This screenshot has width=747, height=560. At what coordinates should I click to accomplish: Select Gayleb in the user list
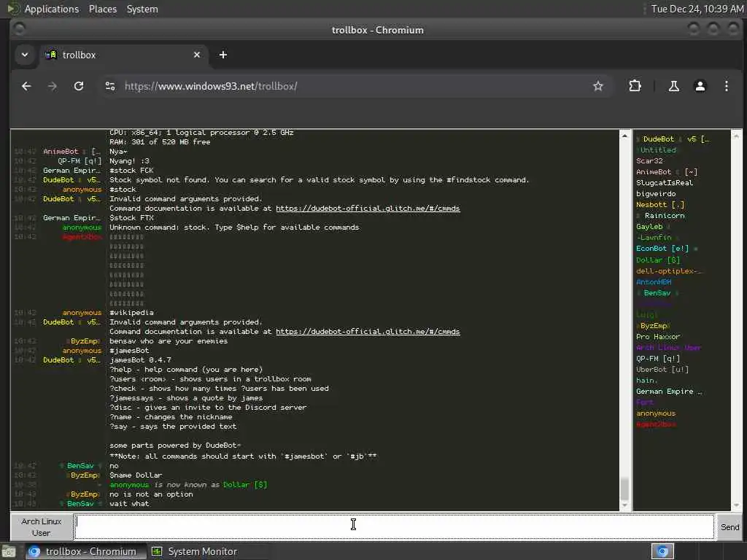[x=652, y=227]
